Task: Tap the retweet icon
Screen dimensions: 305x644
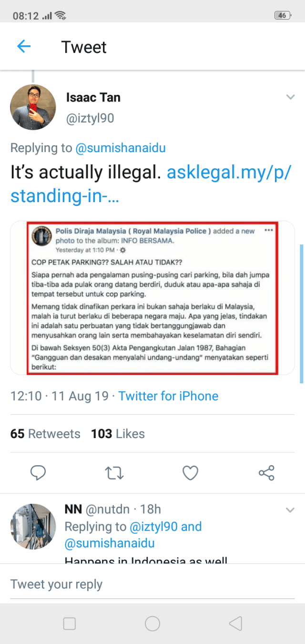Action: (114, 472)
